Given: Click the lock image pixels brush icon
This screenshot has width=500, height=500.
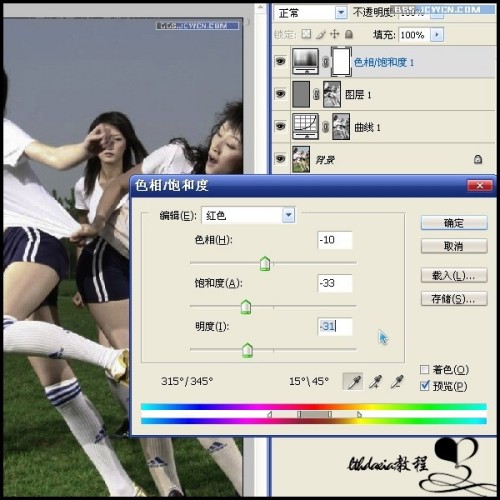Looking at the screenshot, I should (320, 34).
